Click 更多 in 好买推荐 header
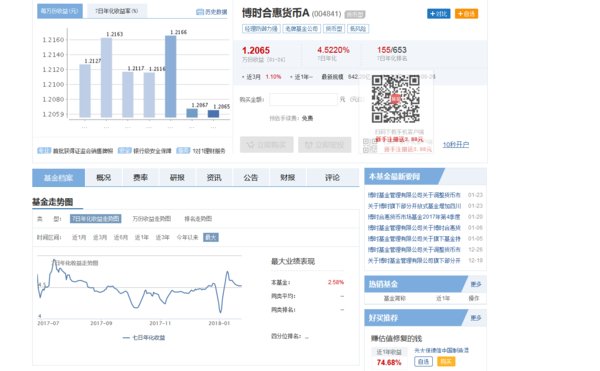Screen dimensions: 600x371 (x=476, y=318)
